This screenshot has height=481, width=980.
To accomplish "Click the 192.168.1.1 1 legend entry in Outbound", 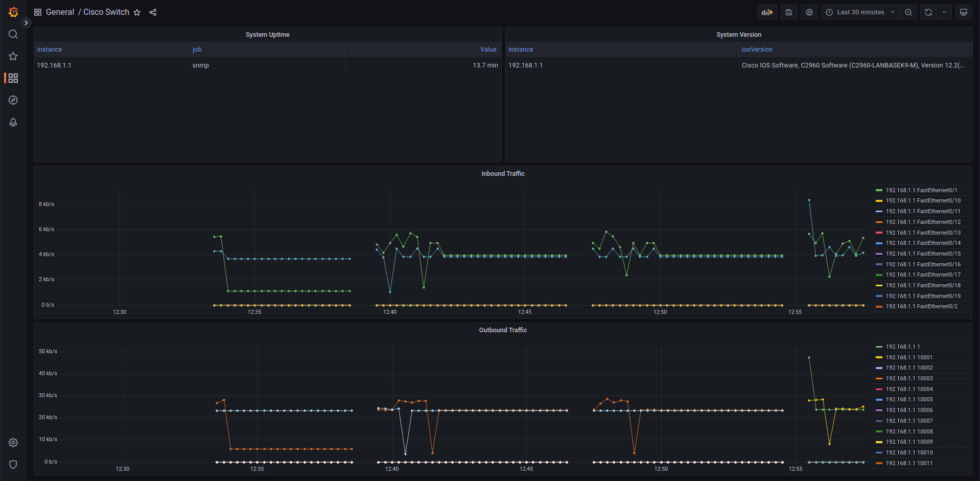I will (x=902, y=347).
